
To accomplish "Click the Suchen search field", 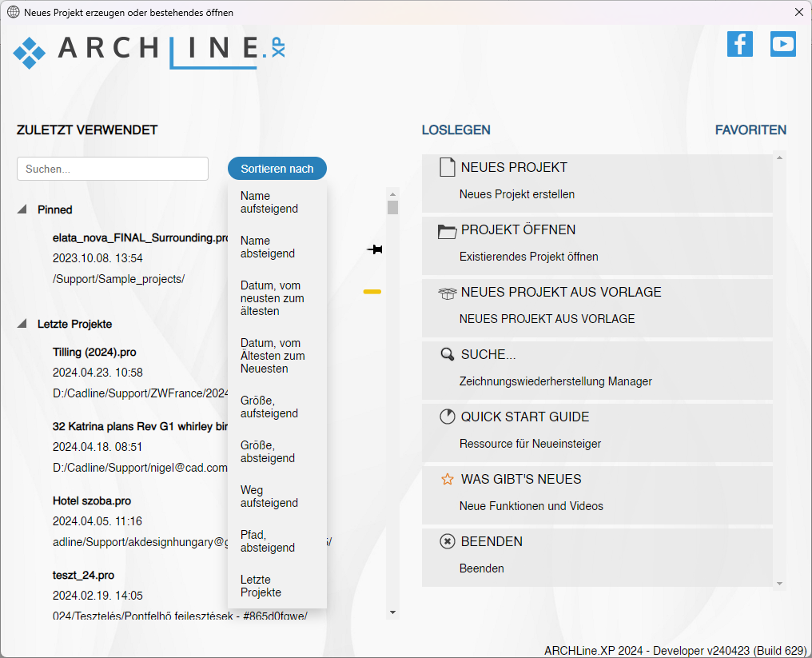I will [x=112, y=169].
